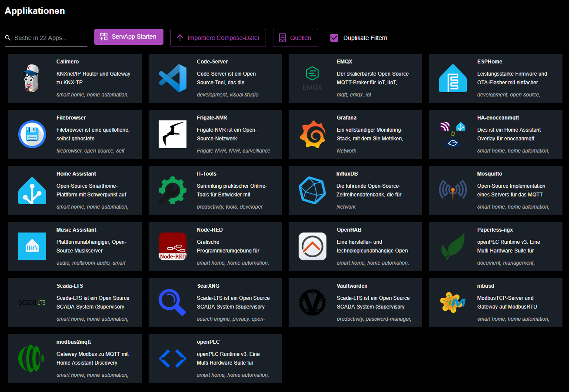Toggle the Duplikate Filtern checkbox
Viewport: 569px width, 392px height.
334,38
